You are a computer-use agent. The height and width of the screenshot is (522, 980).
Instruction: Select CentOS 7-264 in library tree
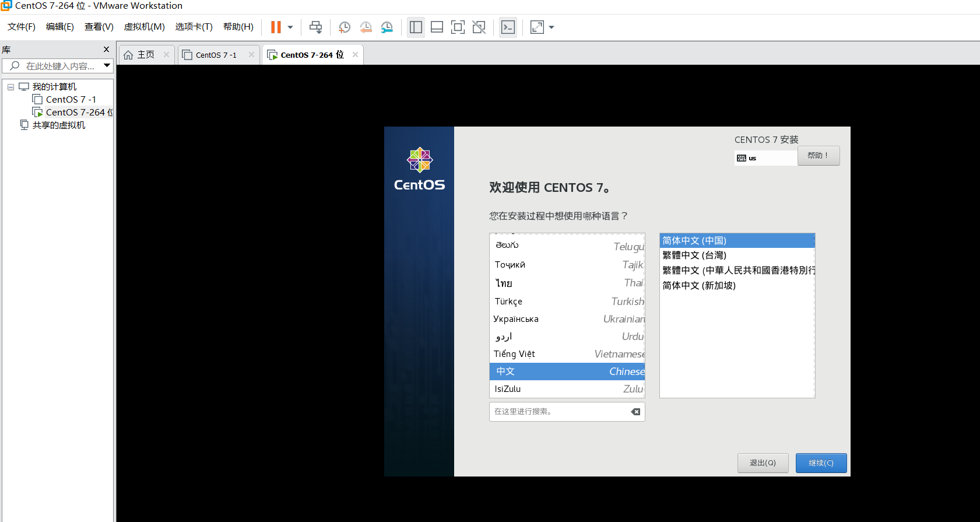pyautogui.click(x=72, y=113)
